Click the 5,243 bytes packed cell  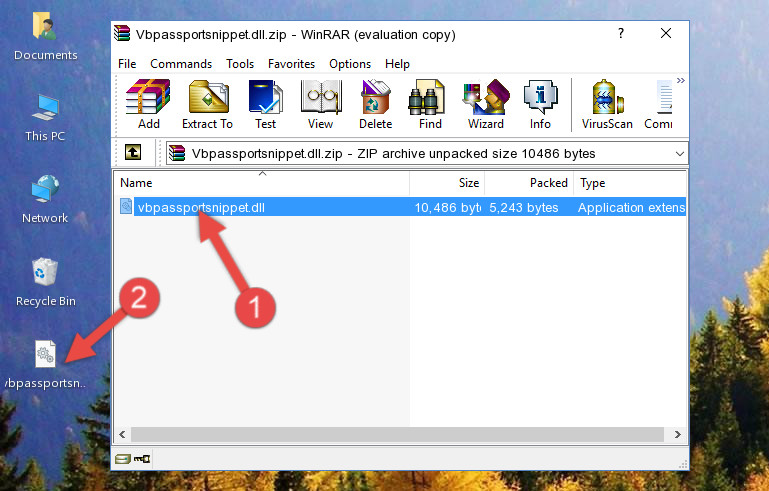click(524, 207)
